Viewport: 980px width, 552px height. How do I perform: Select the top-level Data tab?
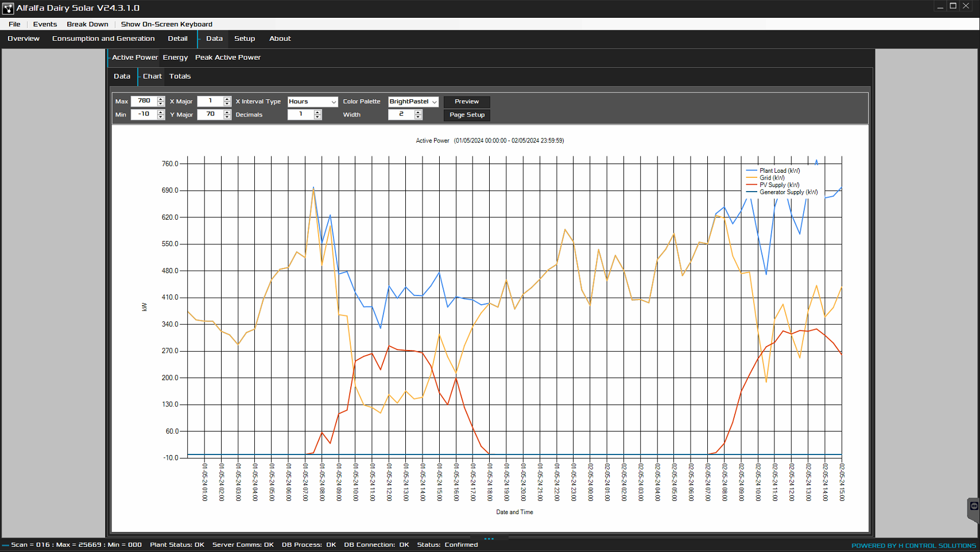pos(214,38)
